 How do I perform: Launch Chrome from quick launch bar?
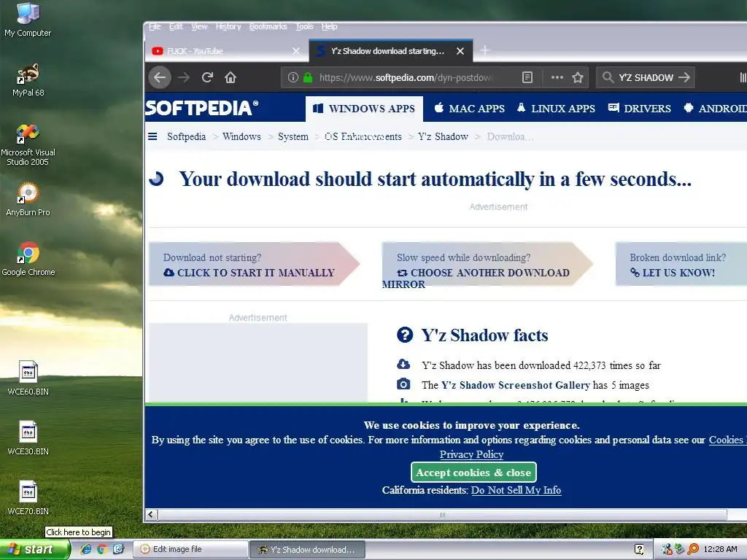coord(101,549)
